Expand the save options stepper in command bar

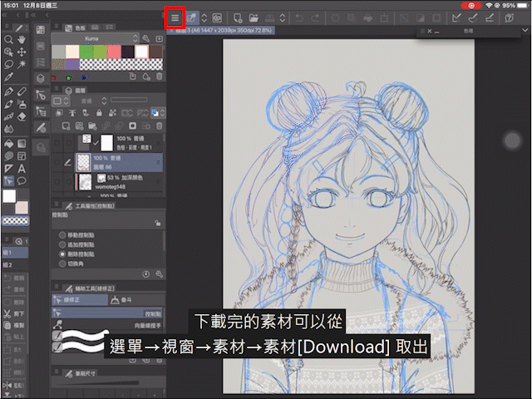pos(283,17)
